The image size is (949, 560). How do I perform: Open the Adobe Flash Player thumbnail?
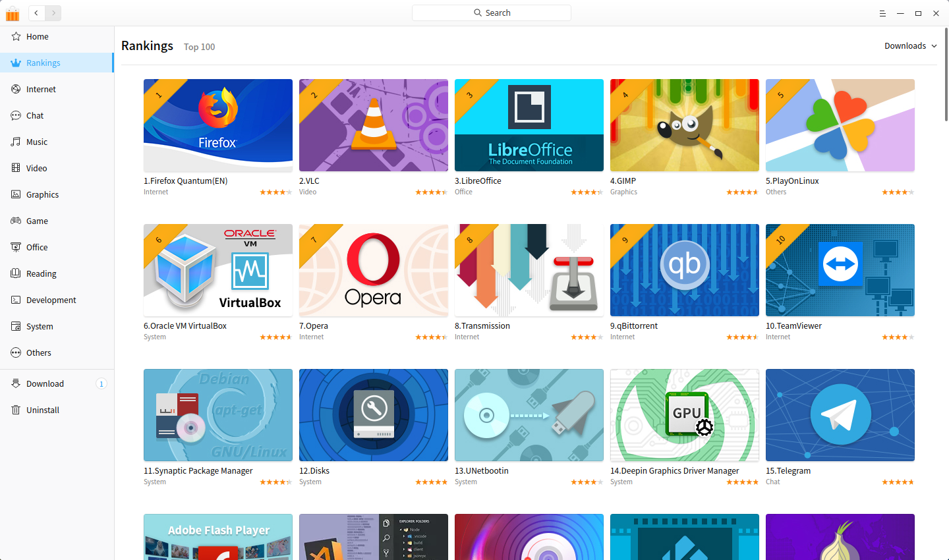[x=218, y=537]
